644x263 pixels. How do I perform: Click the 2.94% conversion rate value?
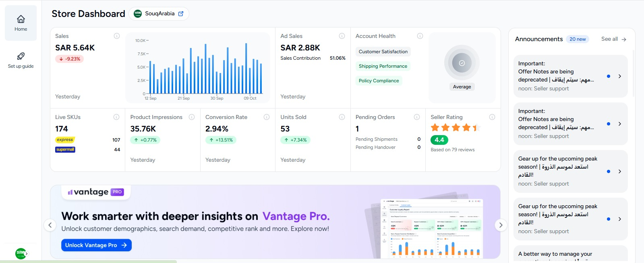(x=217, y=129)
